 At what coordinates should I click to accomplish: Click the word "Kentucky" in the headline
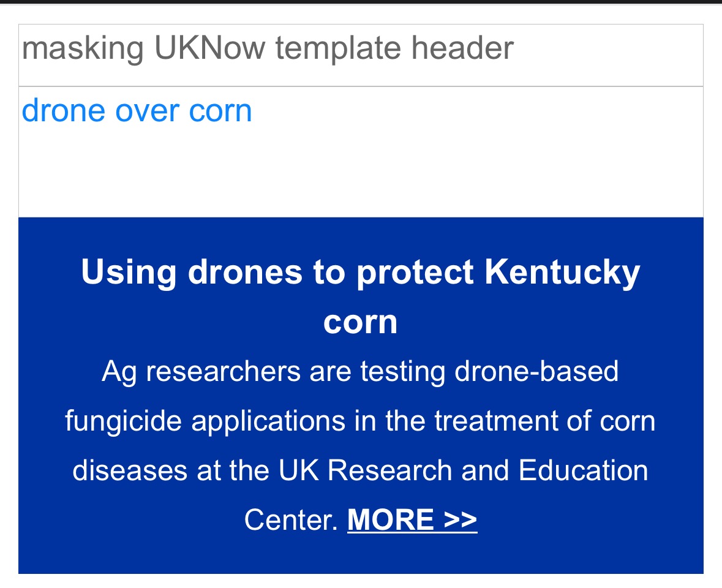click(562, 272)
